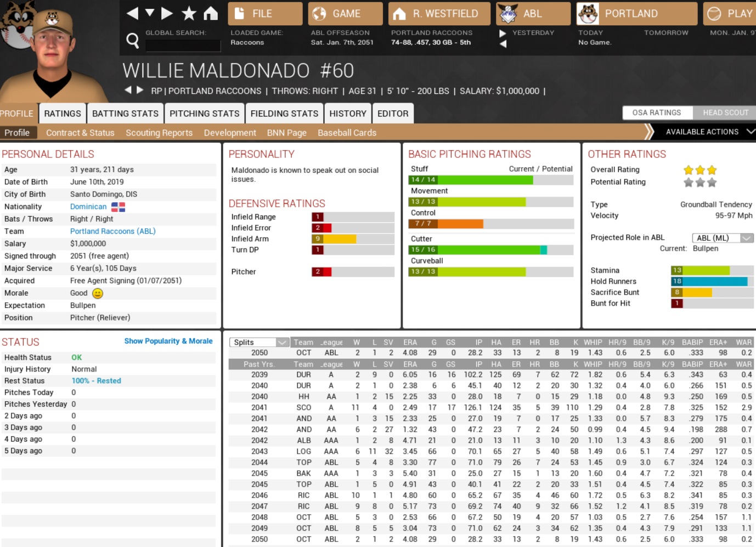Expand the Available Actions menu
Image resolution: width=756 pixels, height=547 pixels.
[x=708, y=132]
